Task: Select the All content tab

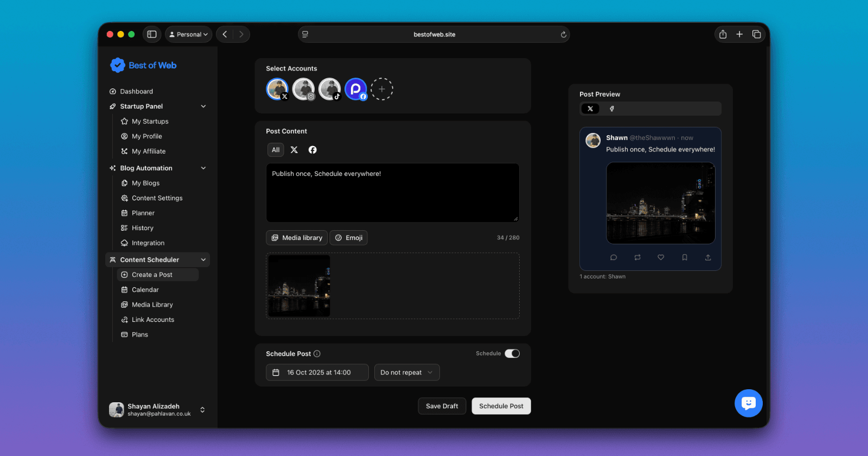Action: click(276, 150)
